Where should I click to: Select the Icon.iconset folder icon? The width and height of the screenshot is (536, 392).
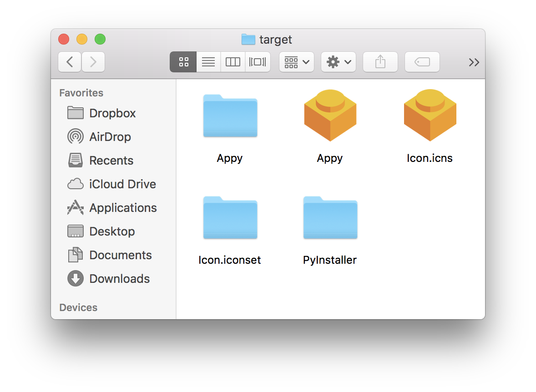[230, 218]
